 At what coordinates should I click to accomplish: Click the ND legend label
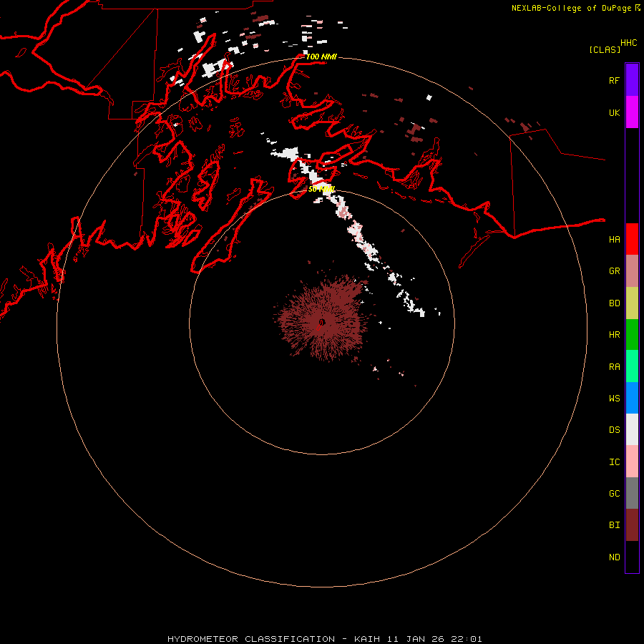[x=614, y=557]
